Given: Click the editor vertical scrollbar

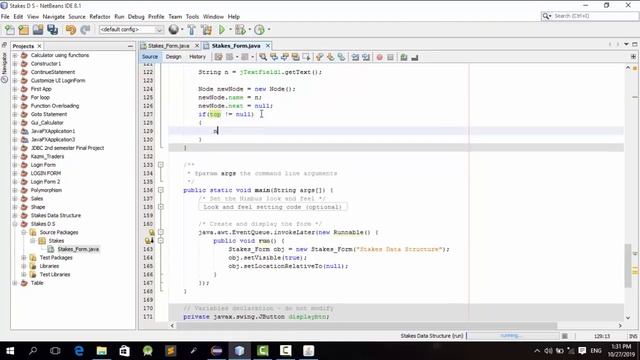Looking at the screenshot, I should [x=628, y=266].
